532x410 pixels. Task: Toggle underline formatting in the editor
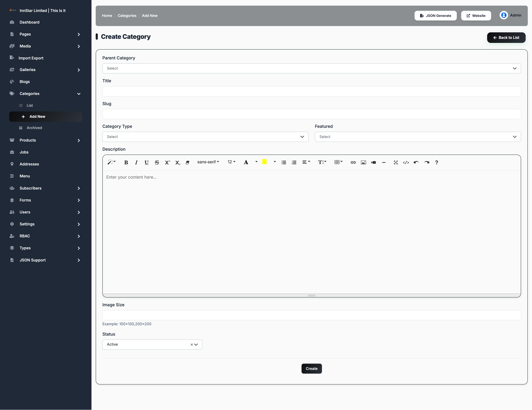tap(146, 162)
